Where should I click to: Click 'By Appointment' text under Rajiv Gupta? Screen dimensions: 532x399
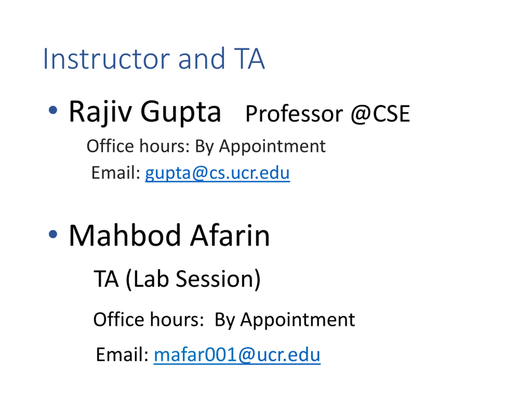260,147
